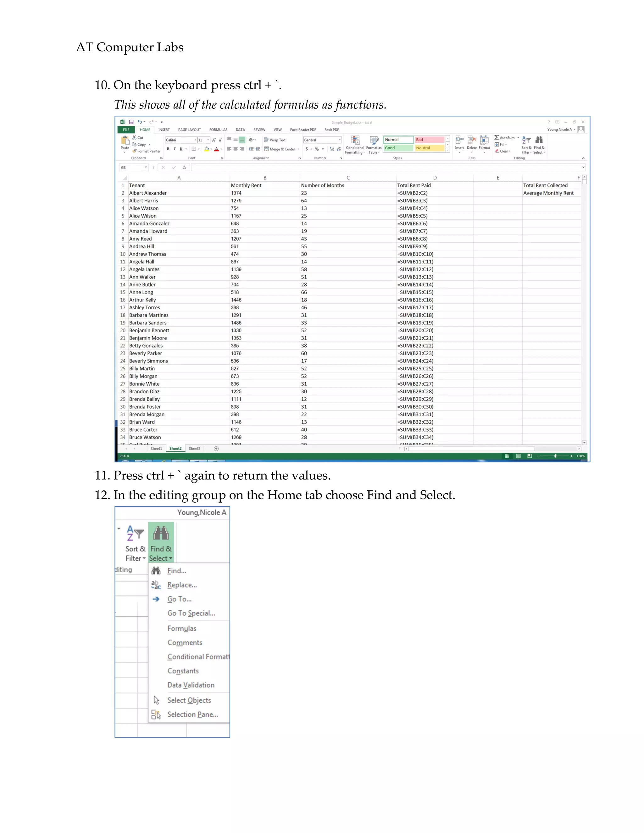
Task: Open the Name Box G3 dropdown
Action: pyautogui.click(x=146, y=168)
